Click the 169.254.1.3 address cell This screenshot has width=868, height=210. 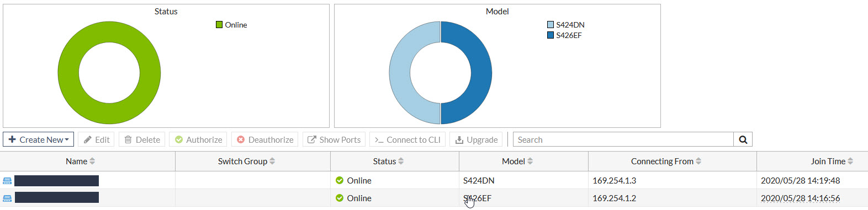[614, 180]
